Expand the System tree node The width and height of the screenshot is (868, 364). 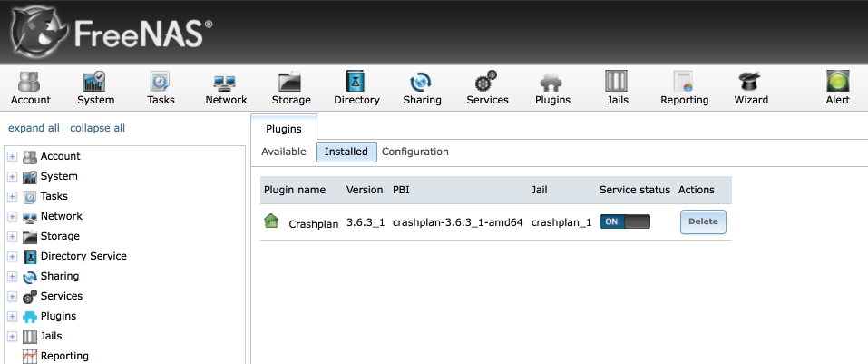[x=12, y=177]
